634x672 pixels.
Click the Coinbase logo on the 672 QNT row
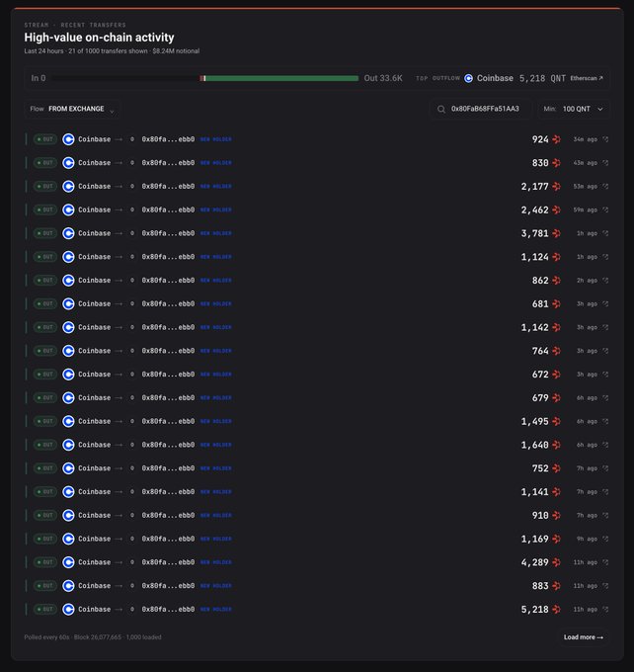pos(68,375)
